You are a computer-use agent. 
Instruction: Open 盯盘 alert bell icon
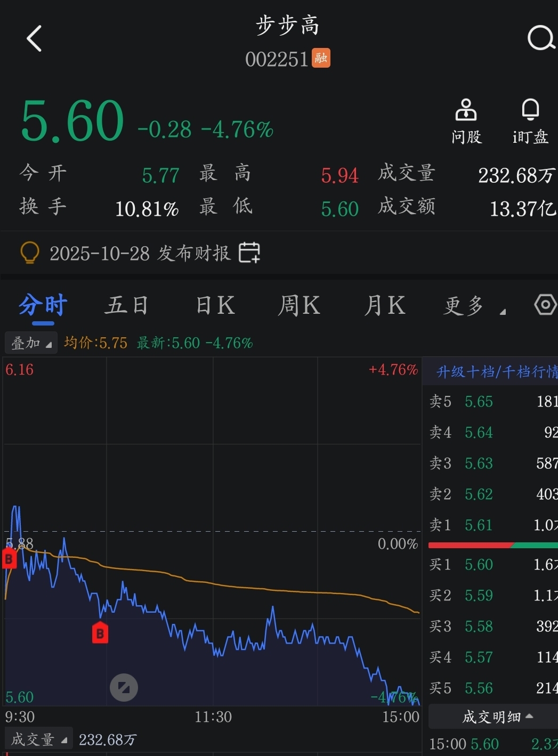[530, 121]
